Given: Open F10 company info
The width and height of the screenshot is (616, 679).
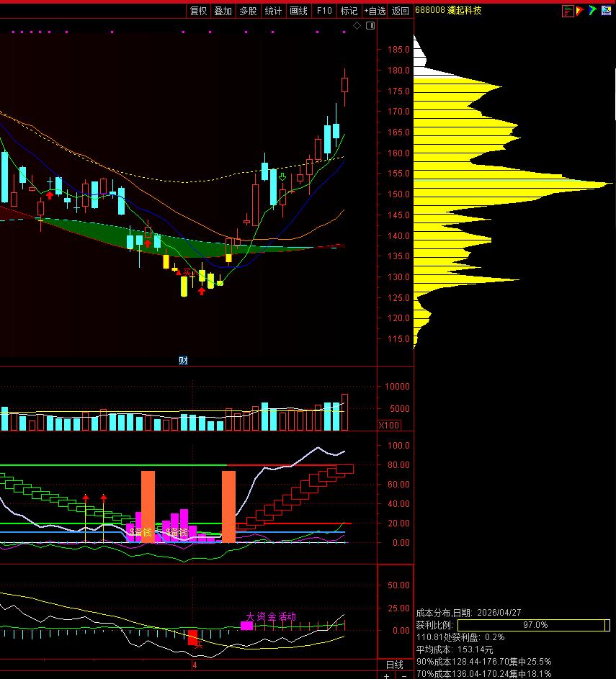Looking at the screenshot, I should pyautogui.click(x=324, y=11).
